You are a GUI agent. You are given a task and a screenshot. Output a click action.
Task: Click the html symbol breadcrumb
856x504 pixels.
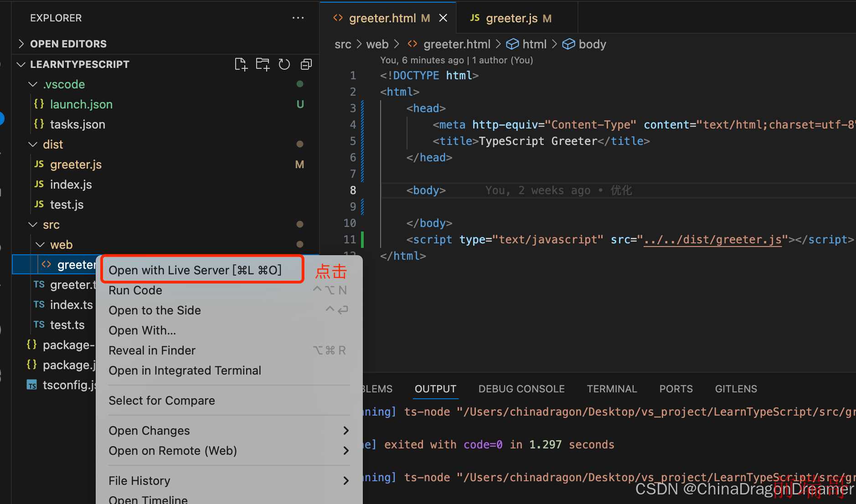[526, 44]
